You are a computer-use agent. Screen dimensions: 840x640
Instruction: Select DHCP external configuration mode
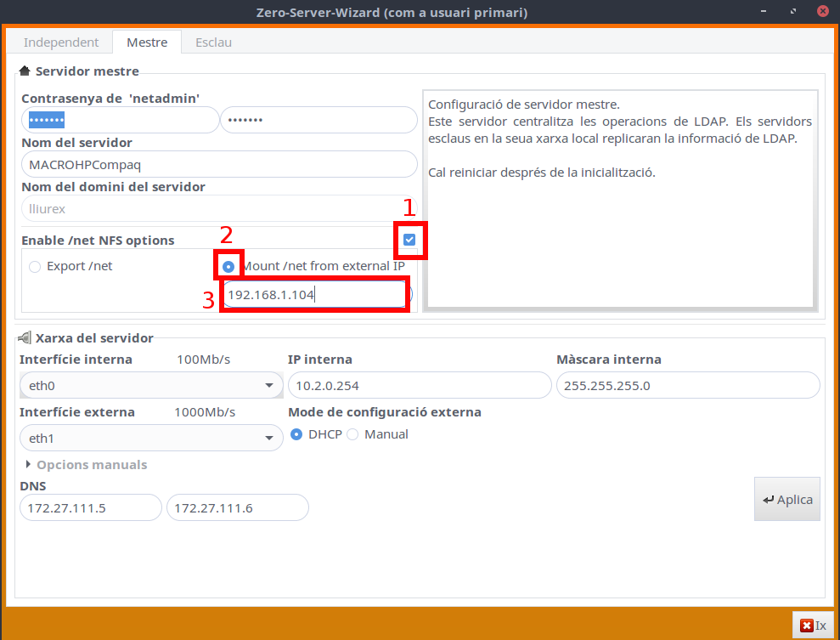[296, 434]
